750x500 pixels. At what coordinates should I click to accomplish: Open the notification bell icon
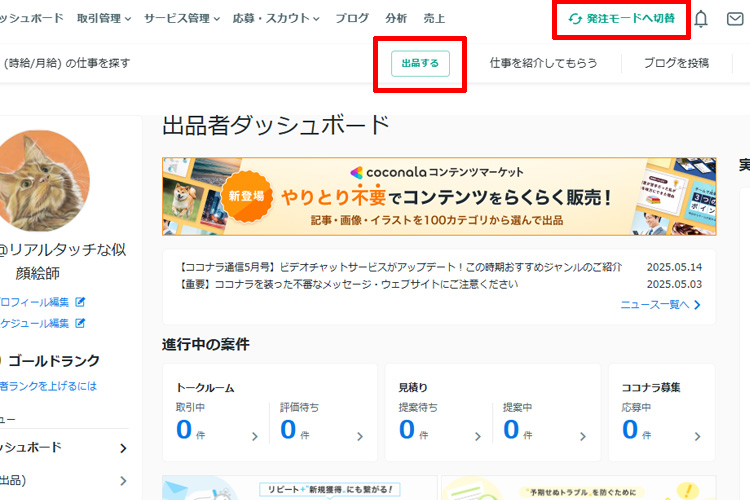coord(701,19)
